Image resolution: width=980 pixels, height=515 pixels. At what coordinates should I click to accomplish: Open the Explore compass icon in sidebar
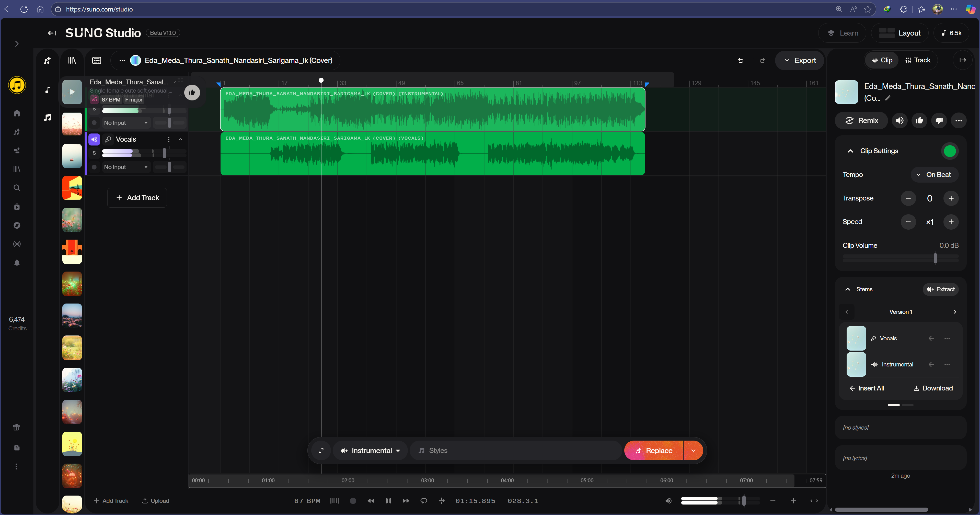[17, 226]
